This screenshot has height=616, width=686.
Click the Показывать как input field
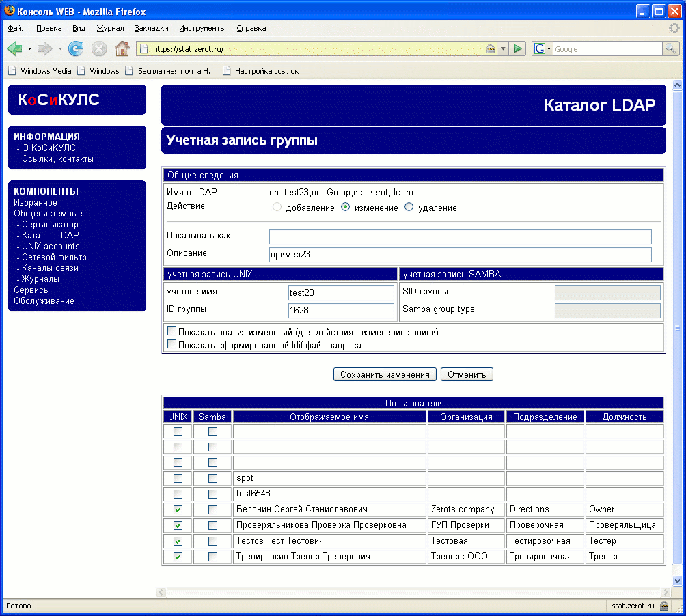pos(461,236)
